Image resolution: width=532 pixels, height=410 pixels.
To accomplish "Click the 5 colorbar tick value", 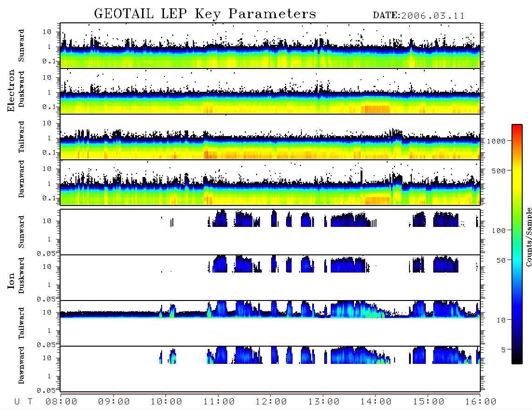I will [504, 350].
